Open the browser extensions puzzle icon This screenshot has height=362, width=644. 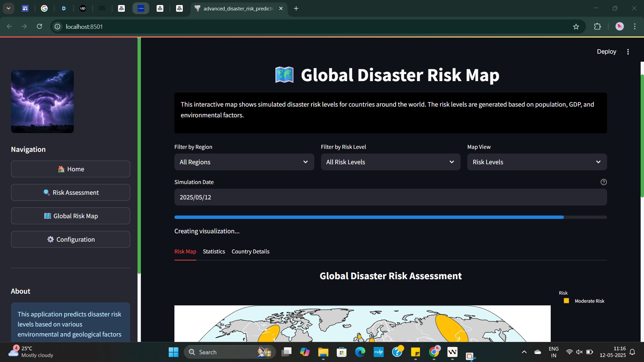(597, 27)
